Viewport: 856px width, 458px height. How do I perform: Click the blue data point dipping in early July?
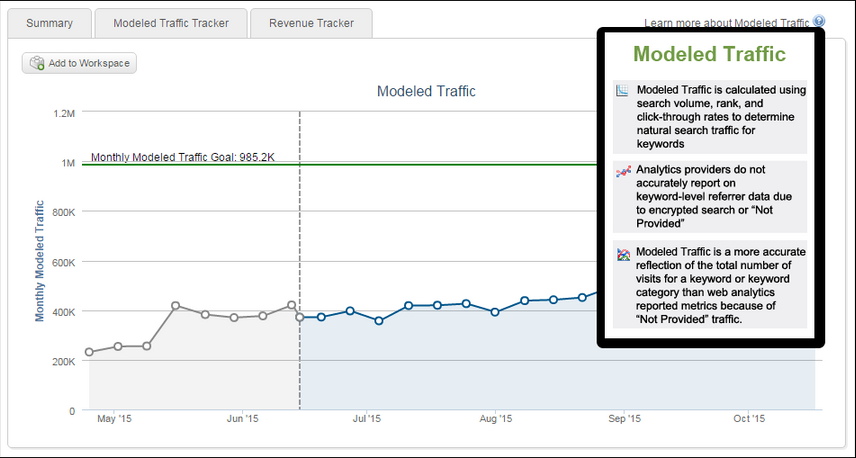[x=379, y=321]
